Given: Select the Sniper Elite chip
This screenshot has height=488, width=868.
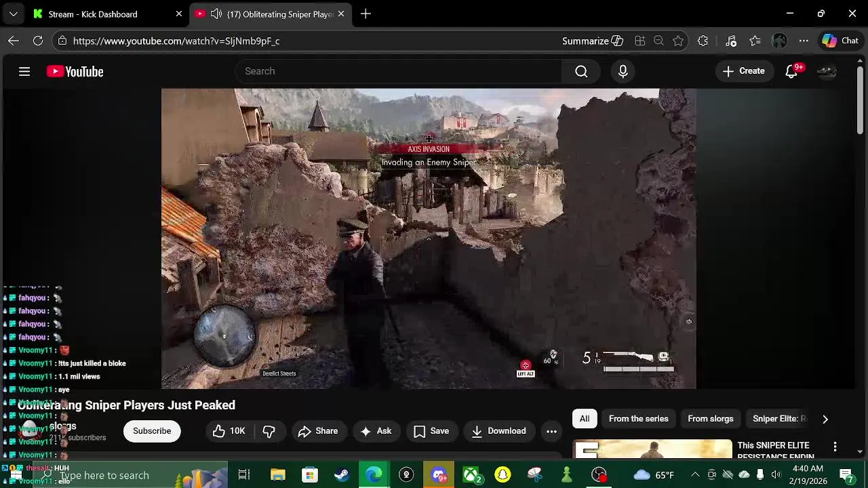Looking at the screenshot, I should click(x=779, y=419).
